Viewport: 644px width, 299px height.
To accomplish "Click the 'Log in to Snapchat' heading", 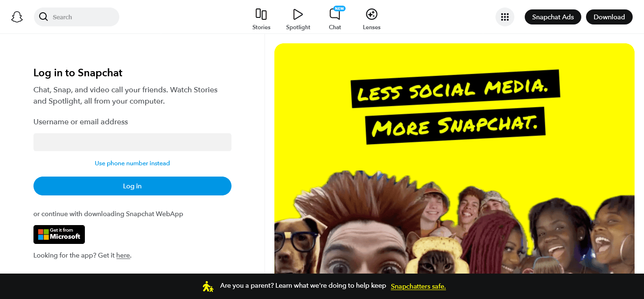I will coord(78,73).
